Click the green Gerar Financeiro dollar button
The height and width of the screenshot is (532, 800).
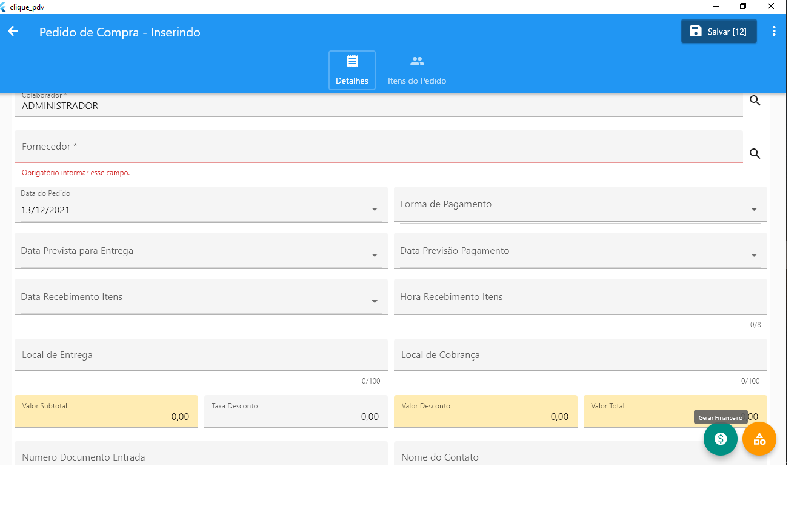pos(721,439)
